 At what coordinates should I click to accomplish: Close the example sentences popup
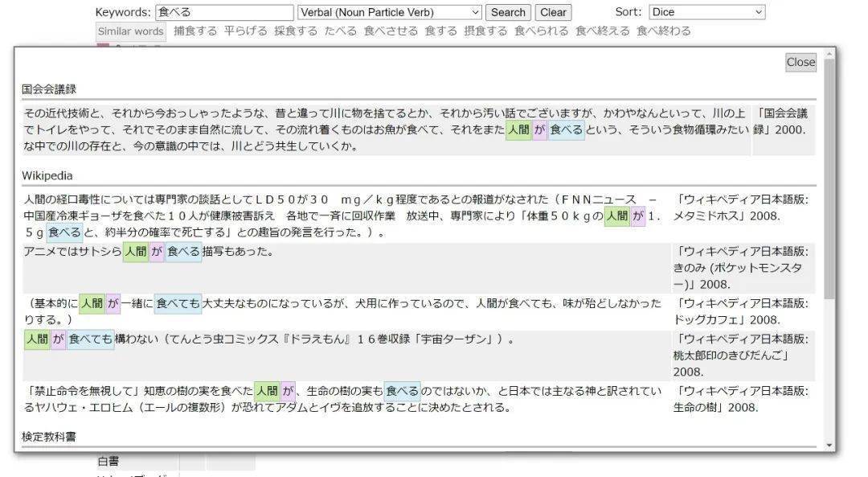pyautogui.click(x=800, y=62)
